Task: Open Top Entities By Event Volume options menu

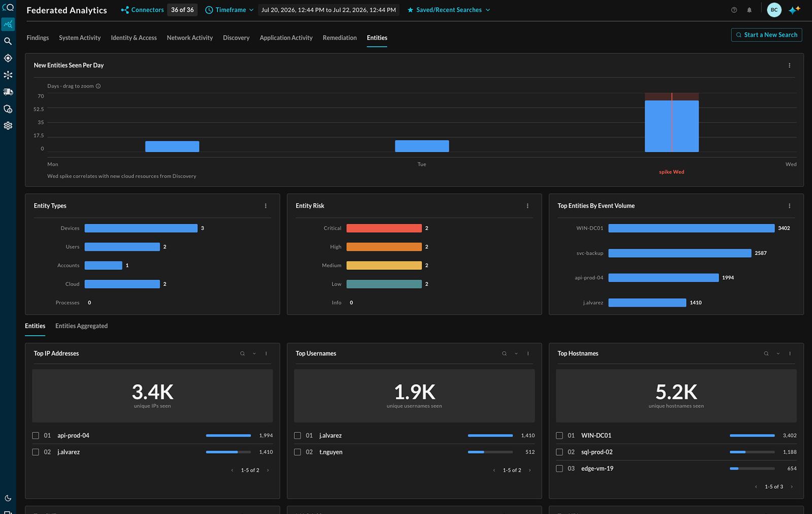Action: [x=789, y=206]
